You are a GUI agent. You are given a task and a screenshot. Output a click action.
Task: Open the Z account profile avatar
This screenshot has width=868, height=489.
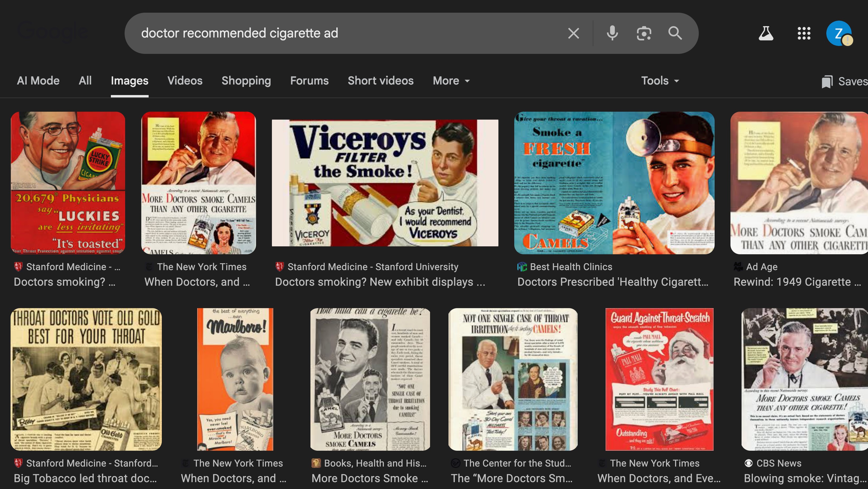[x=839, y=33]
